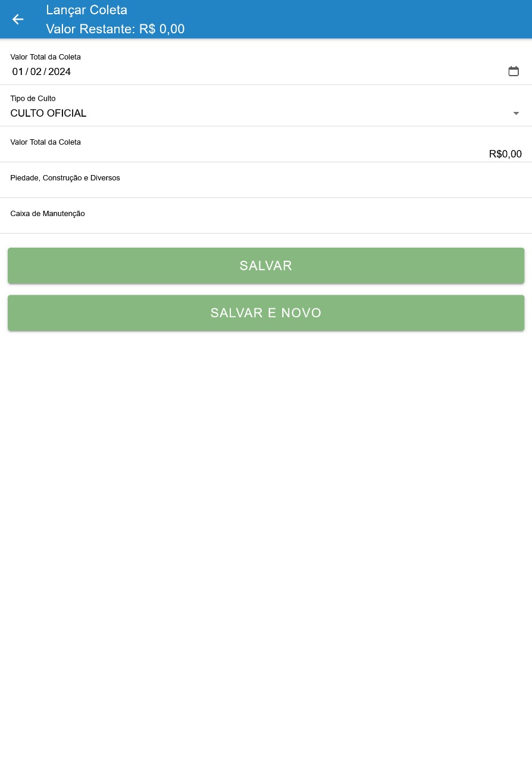Select the year segment 2024 of the date
Screen dimensions: 532x762
click(x=60, y=72)
